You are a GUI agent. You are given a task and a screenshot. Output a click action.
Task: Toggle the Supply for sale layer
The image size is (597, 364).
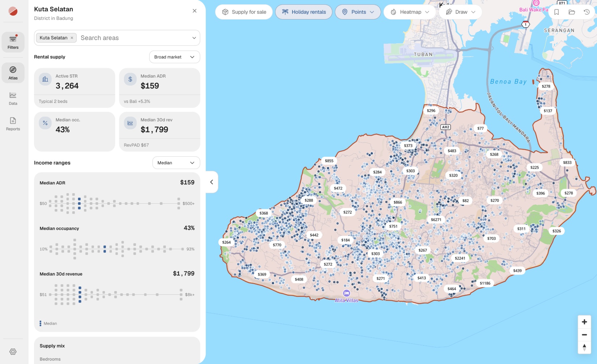coord(244,12)
